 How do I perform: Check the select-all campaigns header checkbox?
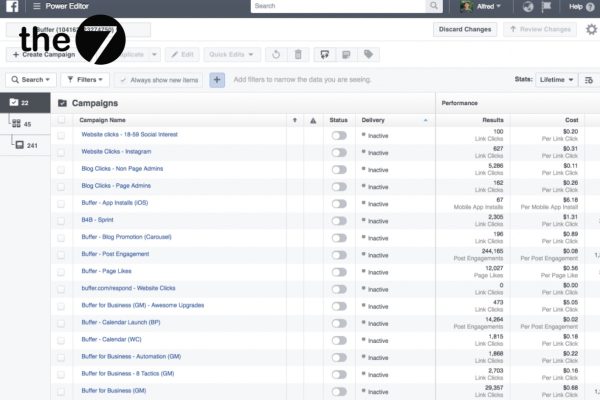pos(61,120)
